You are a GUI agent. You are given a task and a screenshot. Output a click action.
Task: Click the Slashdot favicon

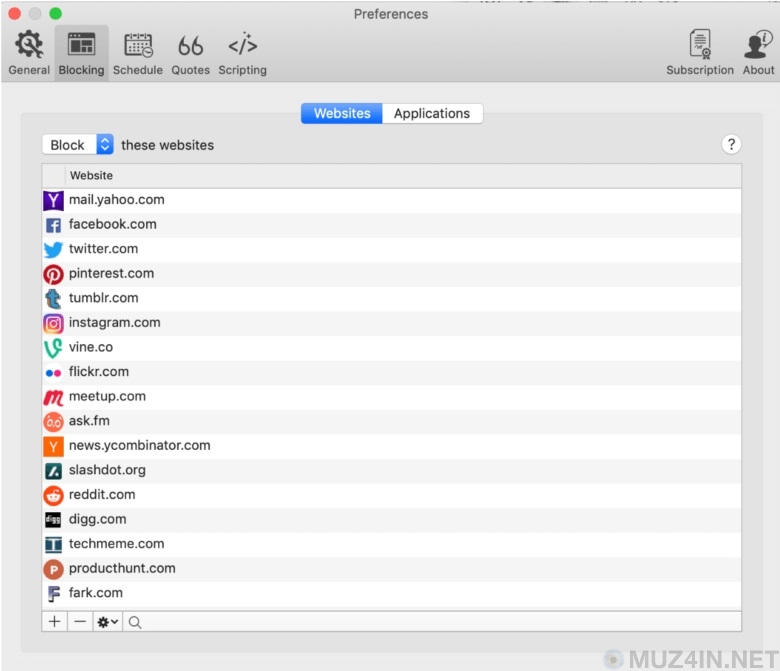(53, 471)
